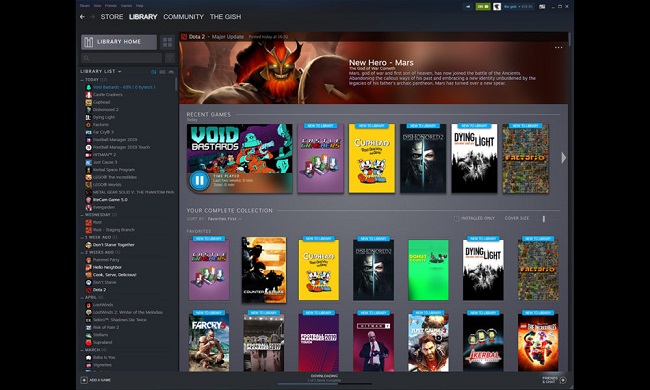Image resolution: width=650 pixels, height=390 pixels.
Task: Select Cuphead icon in library list
Action: (89, 102)
